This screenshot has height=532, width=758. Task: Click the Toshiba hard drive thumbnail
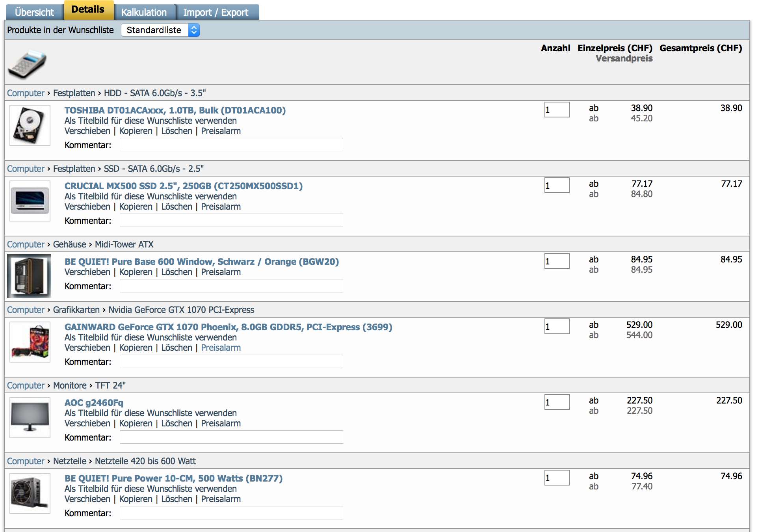tap(30, 125)
